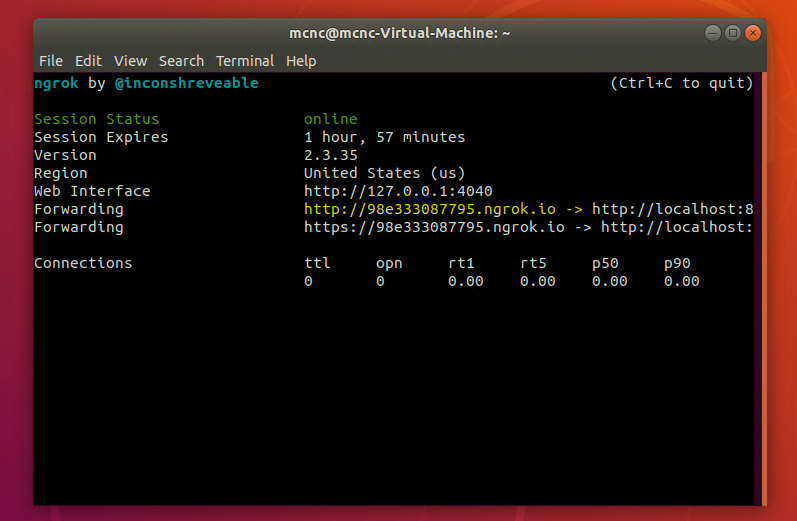This screenshot has height=521, width=797.
Task: Open the File menu
Action: pyautogui.click(x=51, y=61)
